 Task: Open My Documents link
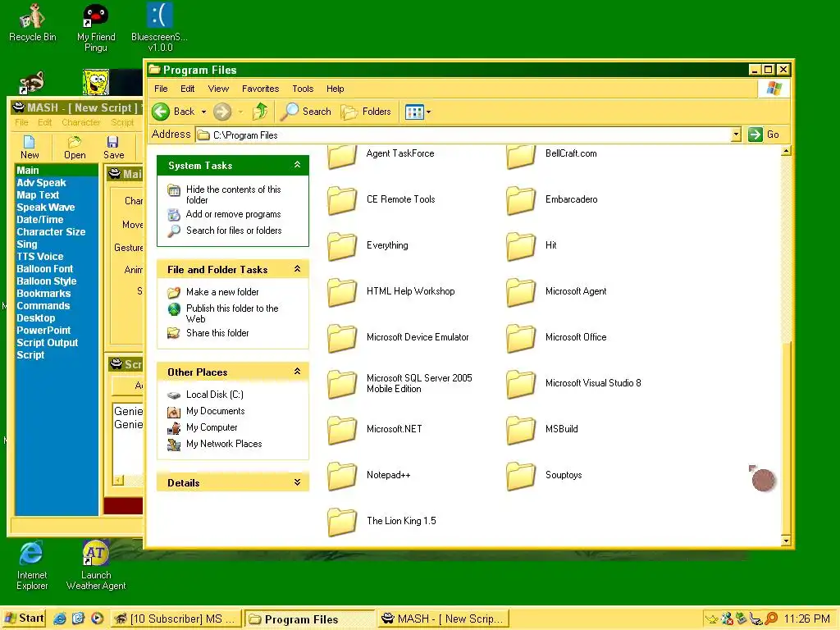point(216,411)
